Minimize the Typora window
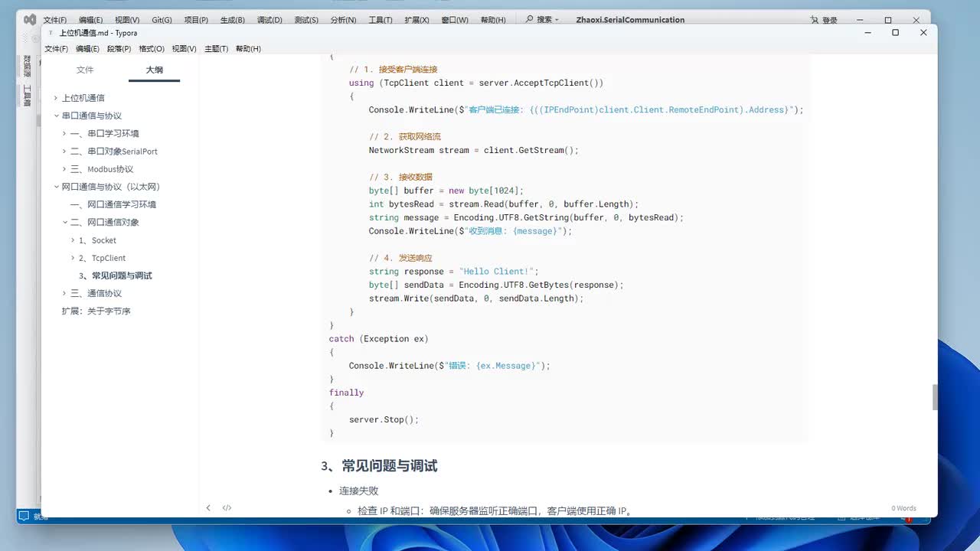 point(867,33)
